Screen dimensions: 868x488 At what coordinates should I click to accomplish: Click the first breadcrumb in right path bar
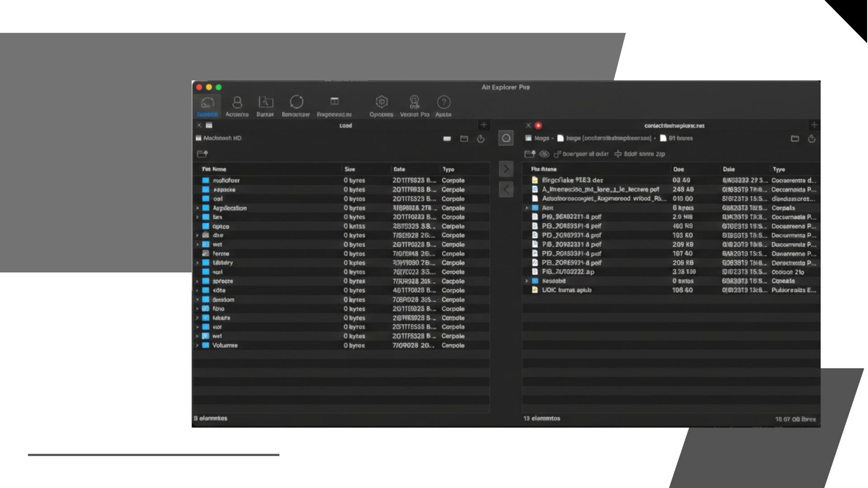tap(541, 138)
